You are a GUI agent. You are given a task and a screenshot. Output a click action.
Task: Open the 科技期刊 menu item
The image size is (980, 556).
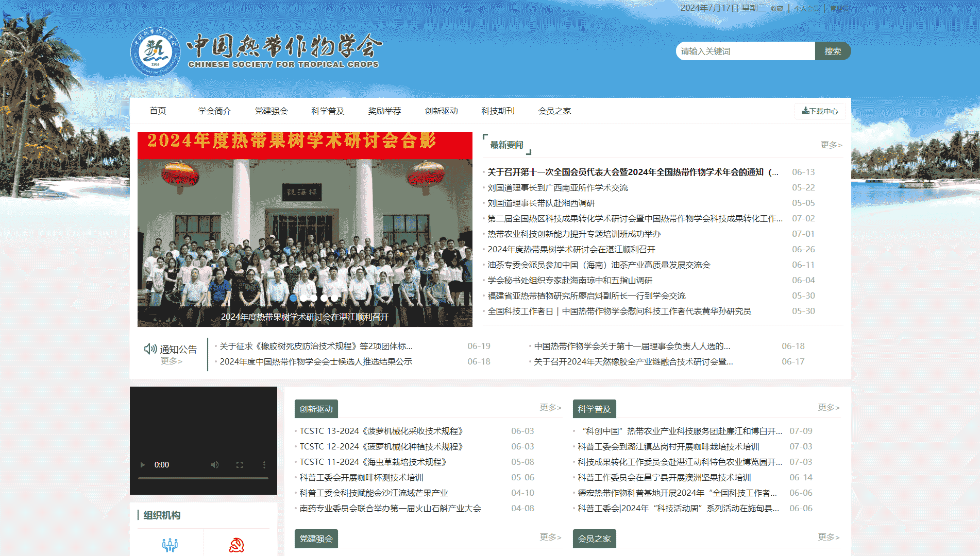click(x=498, y=111)
